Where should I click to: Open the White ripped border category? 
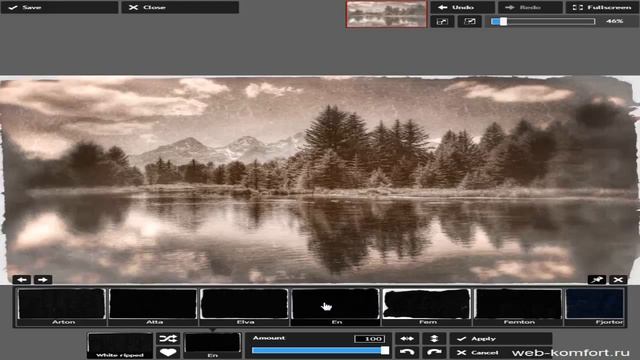tap(120, 346)
